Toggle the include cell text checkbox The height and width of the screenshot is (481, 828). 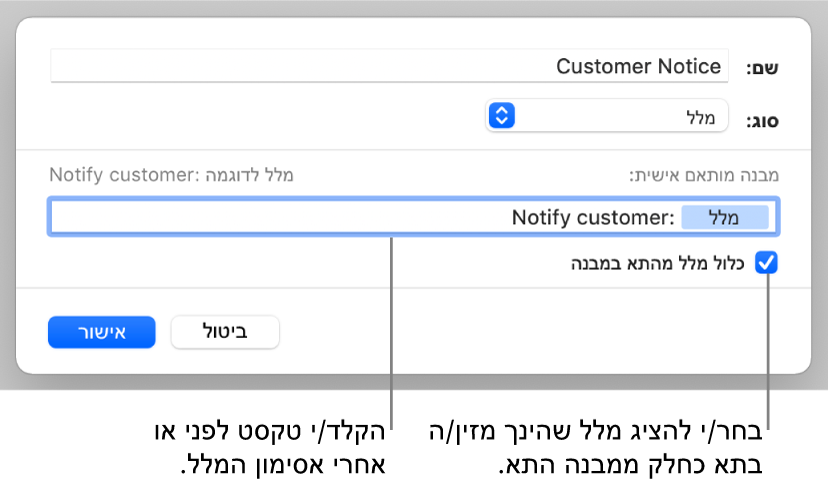click(x=766, y=264)
